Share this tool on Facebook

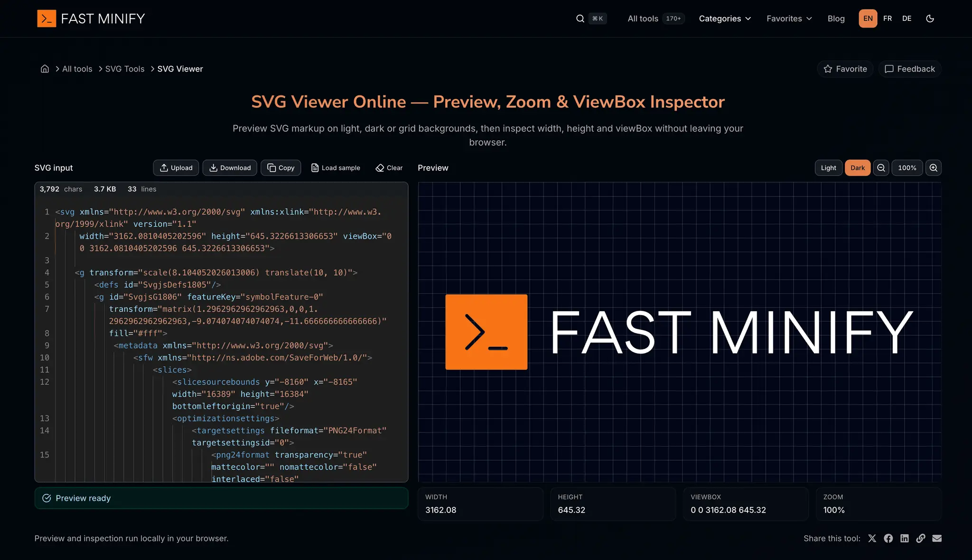point(888,538)
